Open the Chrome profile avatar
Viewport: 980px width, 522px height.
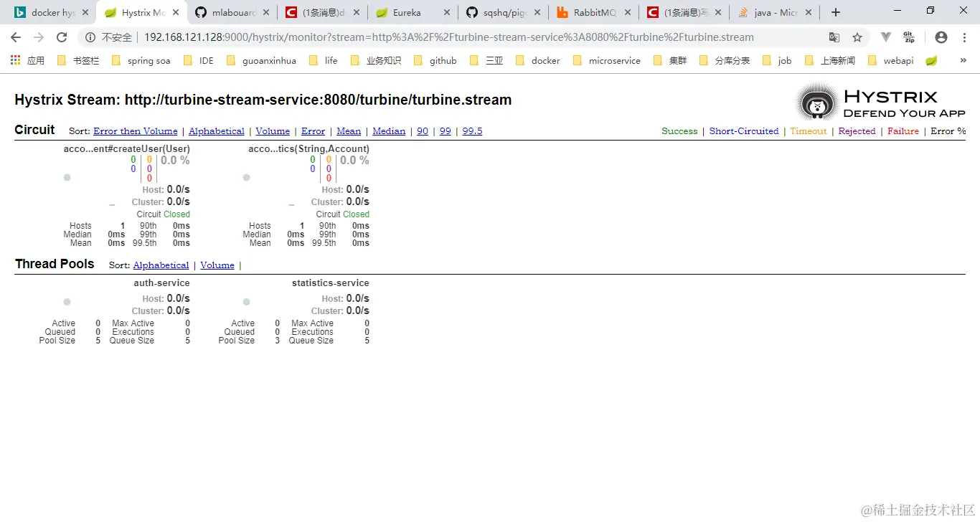(941, 37)
